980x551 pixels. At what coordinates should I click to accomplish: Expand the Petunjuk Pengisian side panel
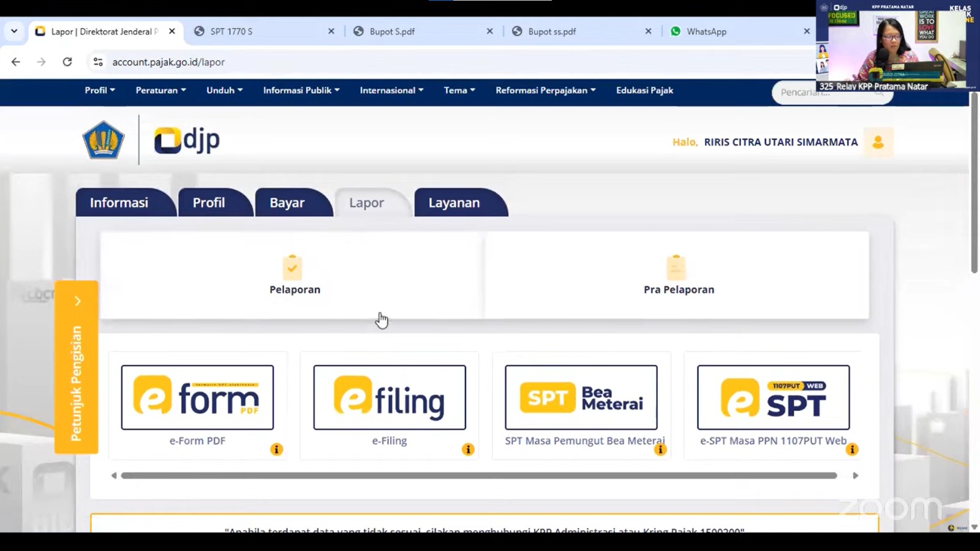tap(77, 301)
